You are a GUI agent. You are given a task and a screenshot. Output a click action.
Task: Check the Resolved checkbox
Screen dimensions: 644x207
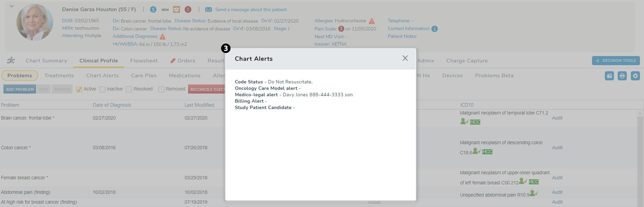(x=129, y=89)
